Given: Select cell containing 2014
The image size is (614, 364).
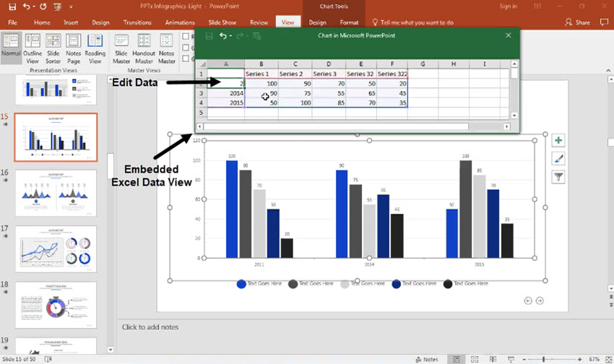Looking at the screenshot, I should click(x=225, y=93).
